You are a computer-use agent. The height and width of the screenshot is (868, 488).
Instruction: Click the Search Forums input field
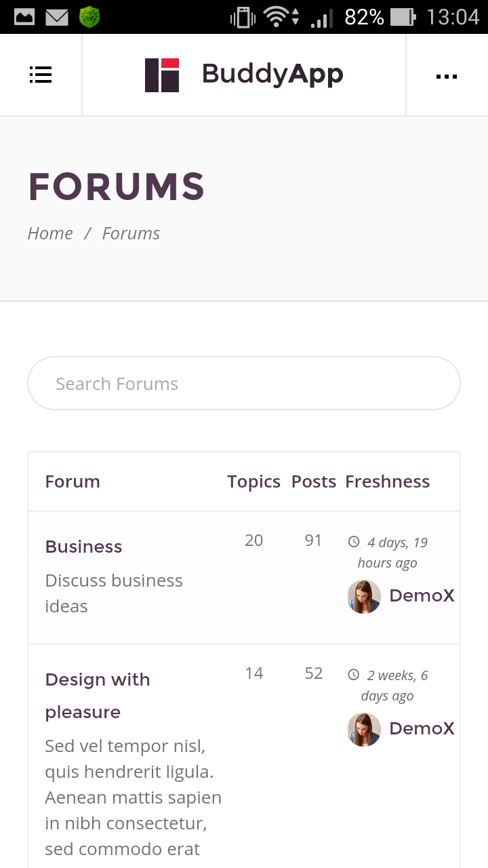tap(244, 384)
